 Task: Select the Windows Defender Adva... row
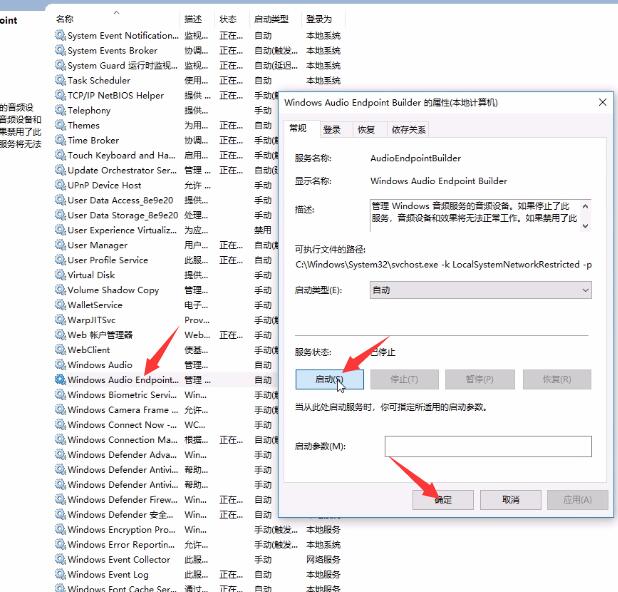pyautogui.click(x=166, y=455)
